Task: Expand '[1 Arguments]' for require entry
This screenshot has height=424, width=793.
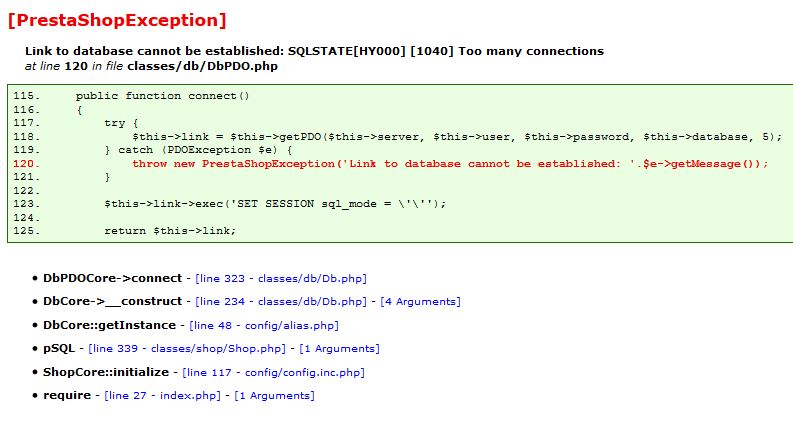Action: click(274, 396)
